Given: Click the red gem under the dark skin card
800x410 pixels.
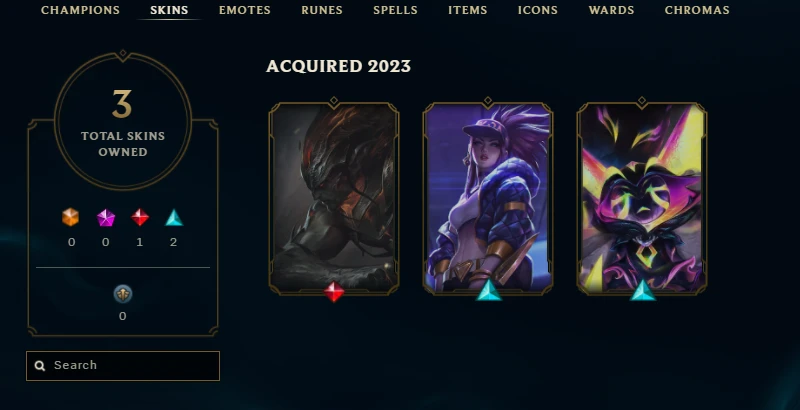Looking at the screenshot, I should pos(334,292).
